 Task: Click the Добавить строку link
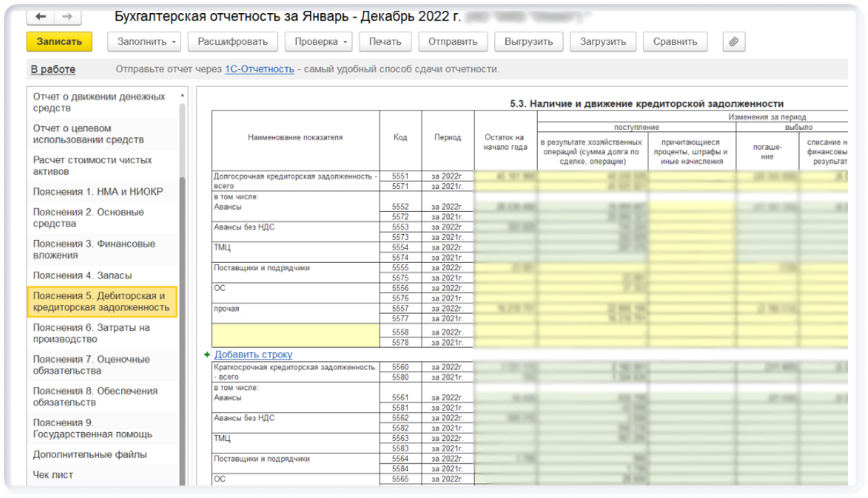253,355
